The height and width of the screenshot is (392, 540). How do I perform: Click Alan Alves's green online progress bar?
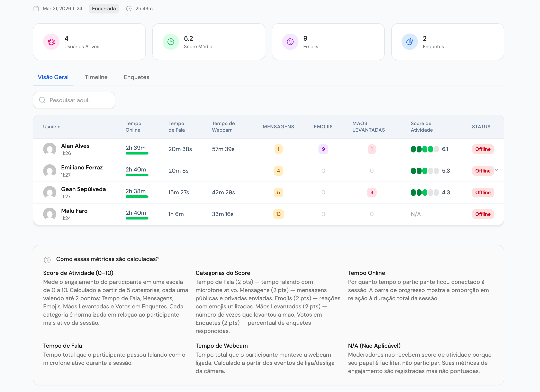pyautogui.click(x=137, y=153)
